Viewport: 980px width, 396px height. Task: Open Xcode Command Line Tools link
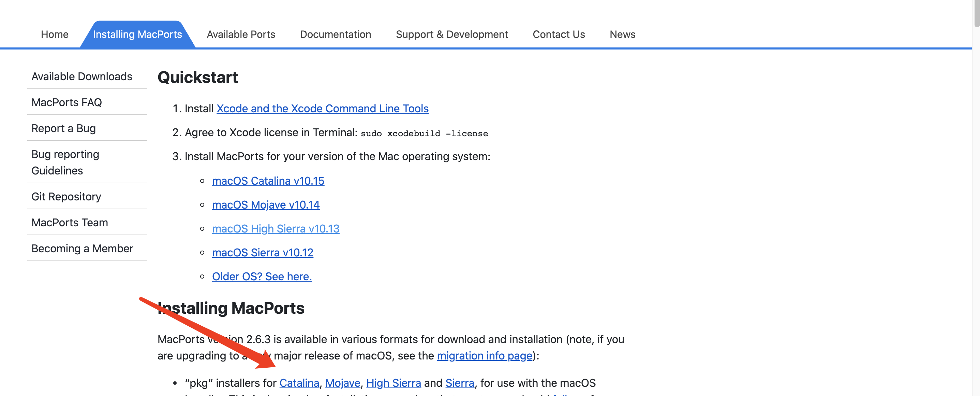tap(322, 109)
